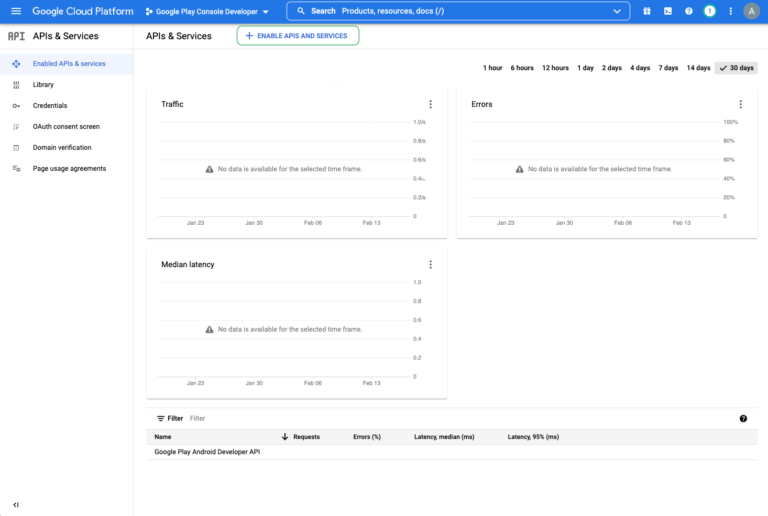Click the Traffic chart title

(172, 104)
